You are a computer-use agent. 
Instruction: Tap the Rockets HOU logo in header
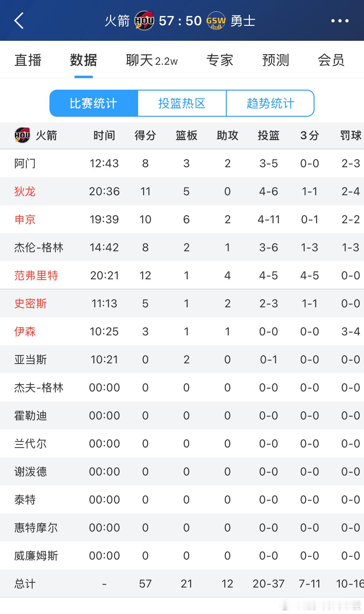point(144,21)
